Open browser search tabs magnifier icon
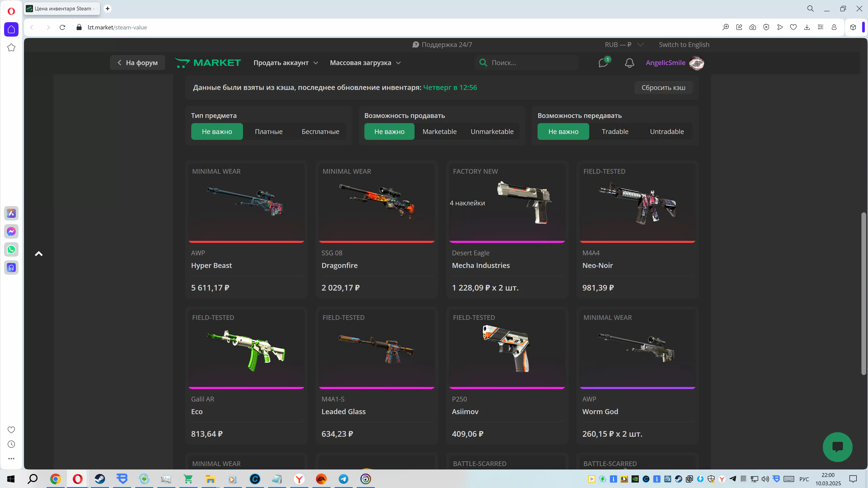The width and height of the screenshot is (868, 488). click(x=810, y=9)
